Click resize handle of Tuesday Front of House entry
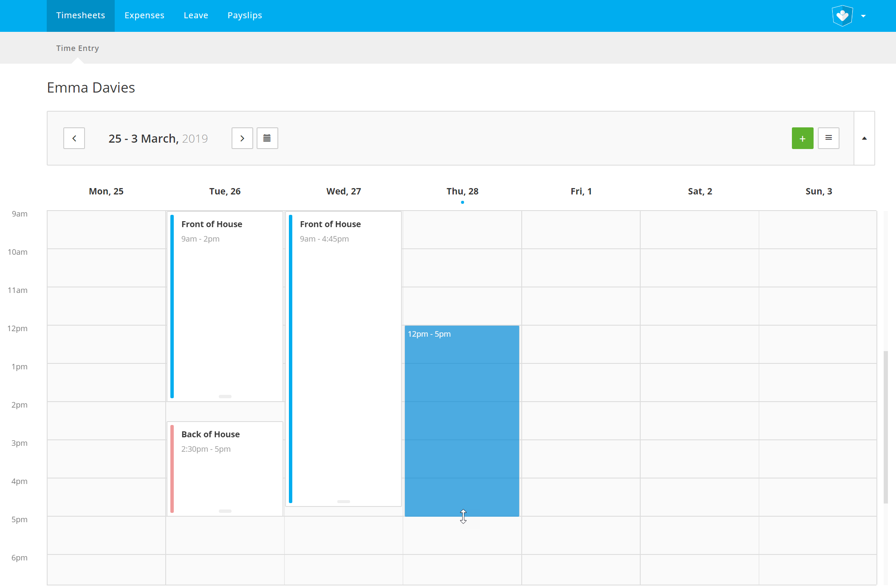 [x=225, y=397]
